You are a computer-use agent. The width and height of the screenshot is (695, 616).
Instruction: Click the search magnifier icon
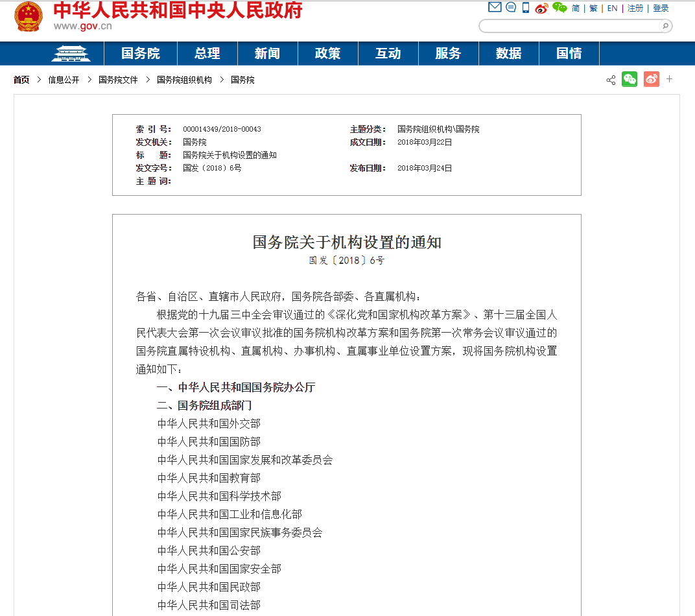point(665,26)
